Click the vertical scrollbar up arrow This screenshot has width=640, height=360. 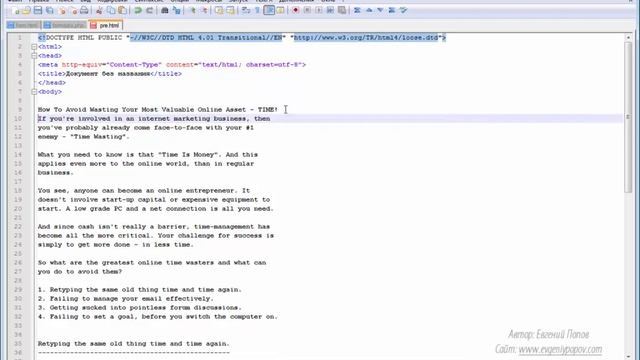(628, 38)
